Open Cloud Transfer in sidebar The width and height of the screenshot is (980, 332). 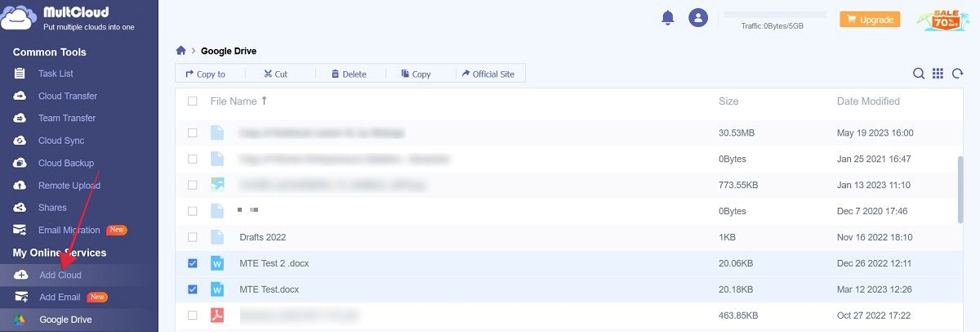coord(68,96)
